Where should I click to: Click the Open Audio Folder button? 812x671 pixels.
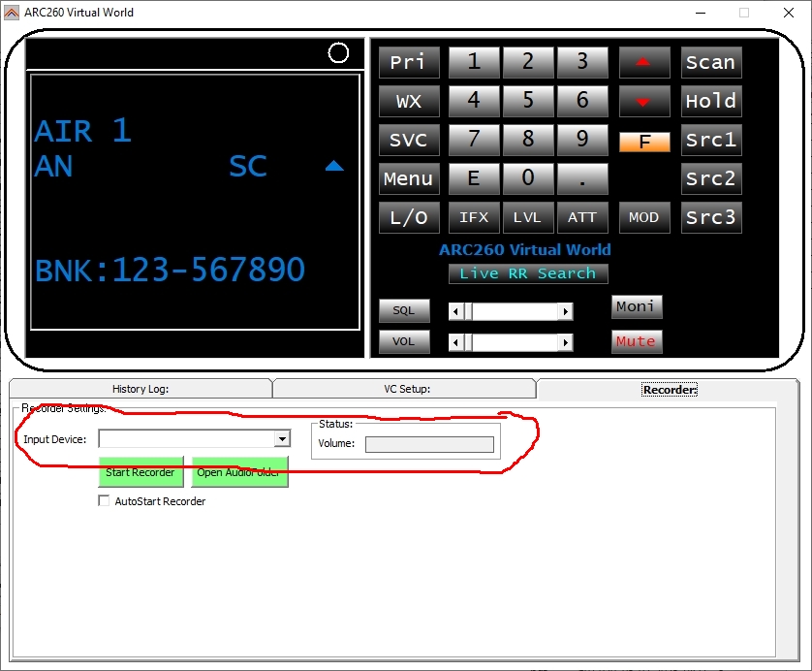239,472
